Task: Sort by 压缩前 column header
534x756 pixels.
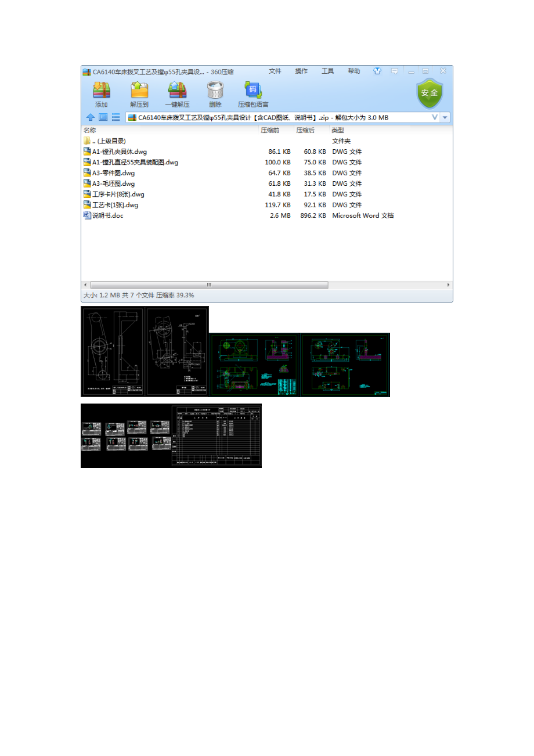Action: point(270,131)
